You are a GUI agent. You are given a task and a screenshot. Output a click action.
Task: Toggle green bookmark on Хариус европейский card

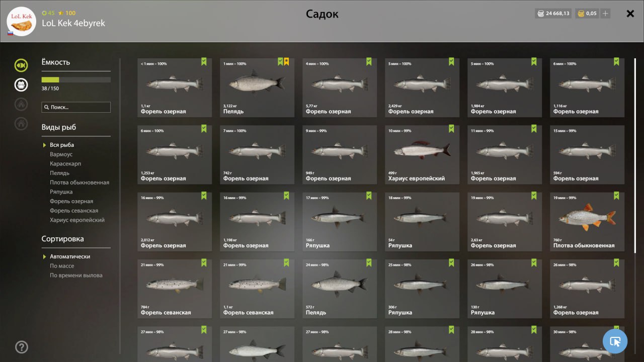[x=451, y=129]
